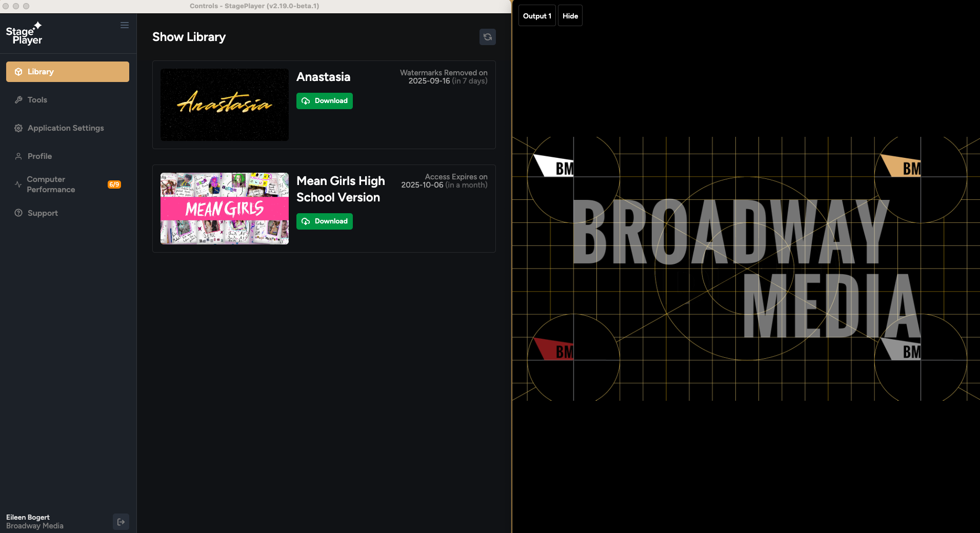Click Broadway Media organization label

tap(35, 526)
